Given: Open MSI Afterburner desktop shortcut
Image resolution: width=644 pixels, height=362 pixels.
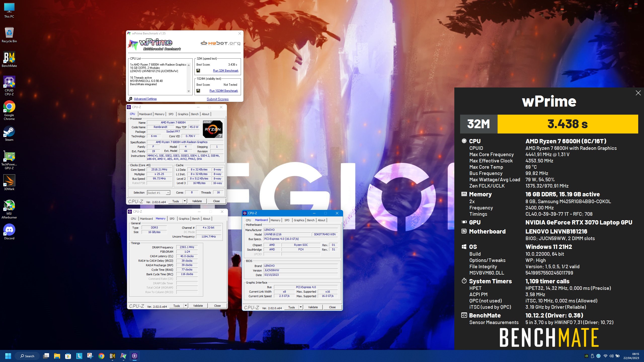Looking at the screenshot, I should tap(9, 209).
